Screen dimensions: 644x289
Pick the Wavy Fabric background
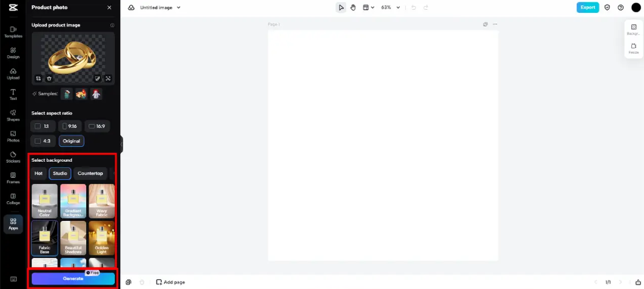coord(101,200)
